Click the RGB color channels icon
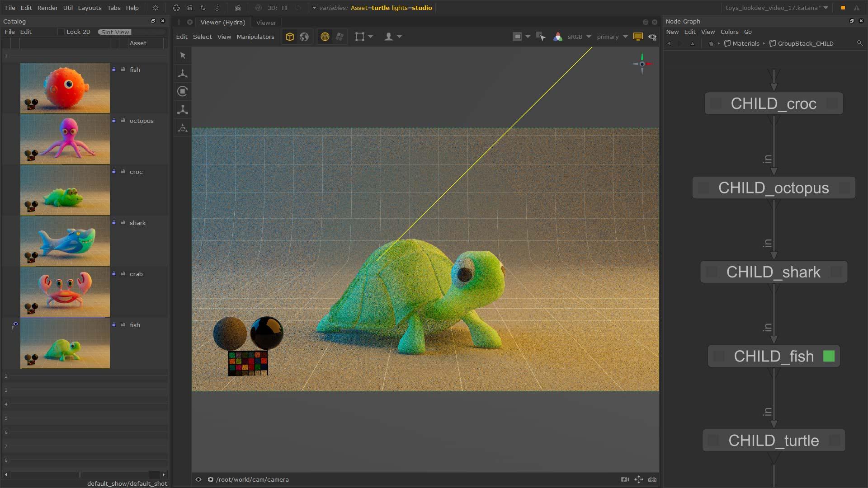 coord(558,37)
